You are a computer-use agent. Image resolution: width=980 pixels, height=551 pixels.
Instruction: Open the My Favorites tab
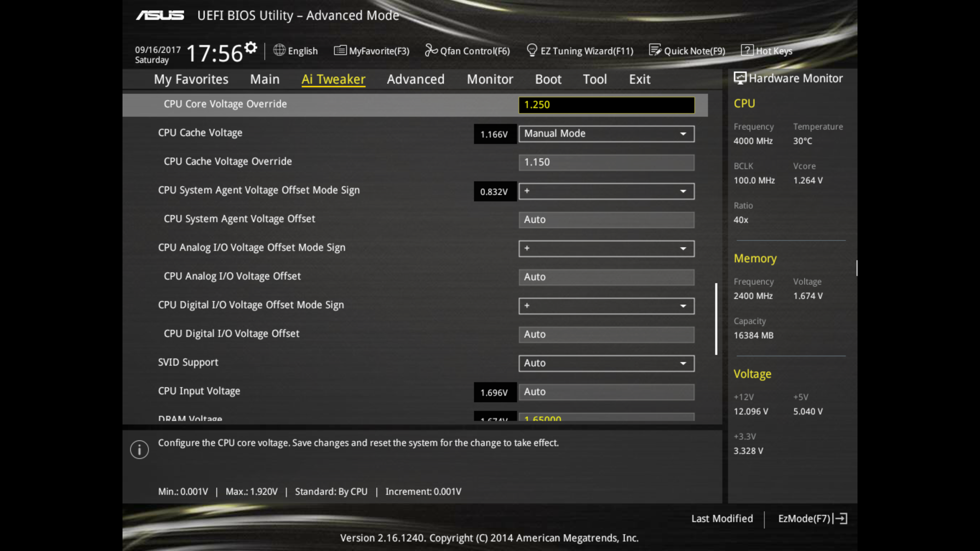pyautogui.click(x=191, y=79)
